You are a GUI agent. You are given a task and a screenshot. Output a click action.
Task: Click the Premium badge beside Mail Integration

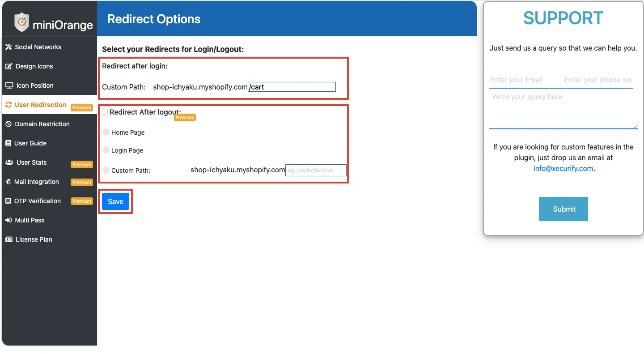[x=82, y=182]
